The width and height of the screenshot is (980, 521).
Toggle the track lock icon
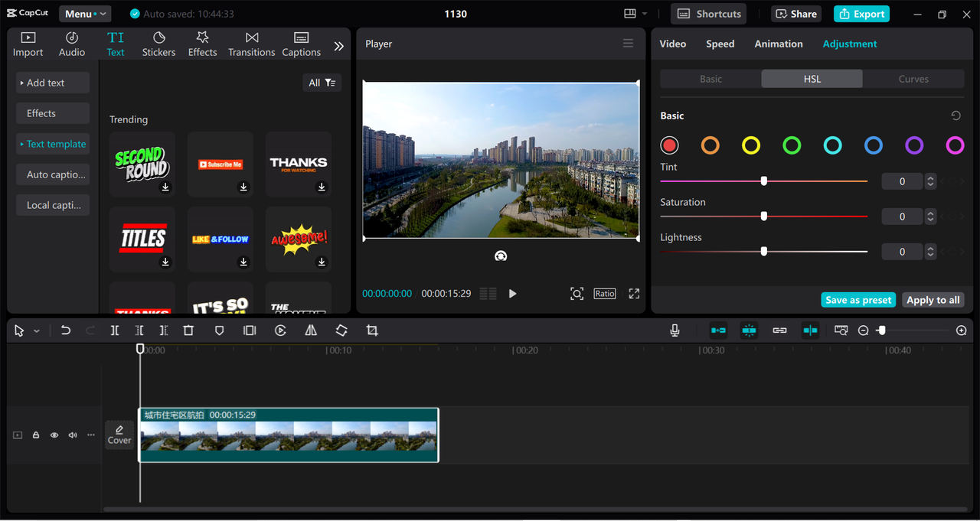coord(36,435)
